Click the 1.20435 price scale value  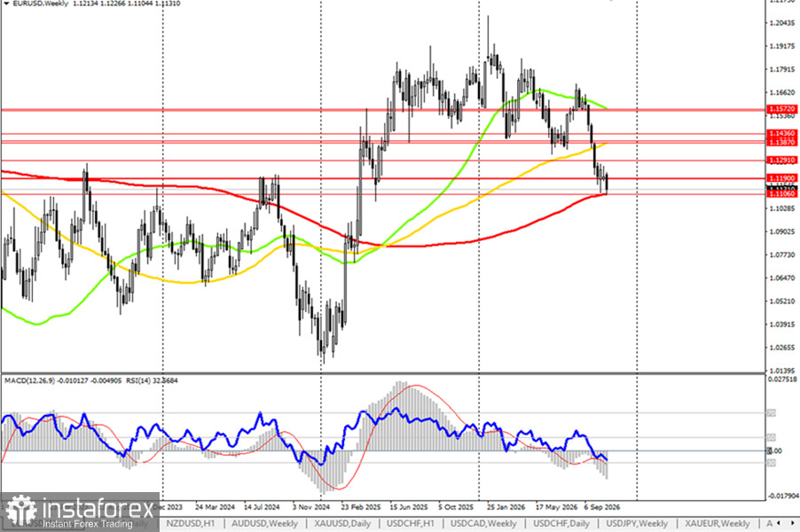(x=782, y=23)
